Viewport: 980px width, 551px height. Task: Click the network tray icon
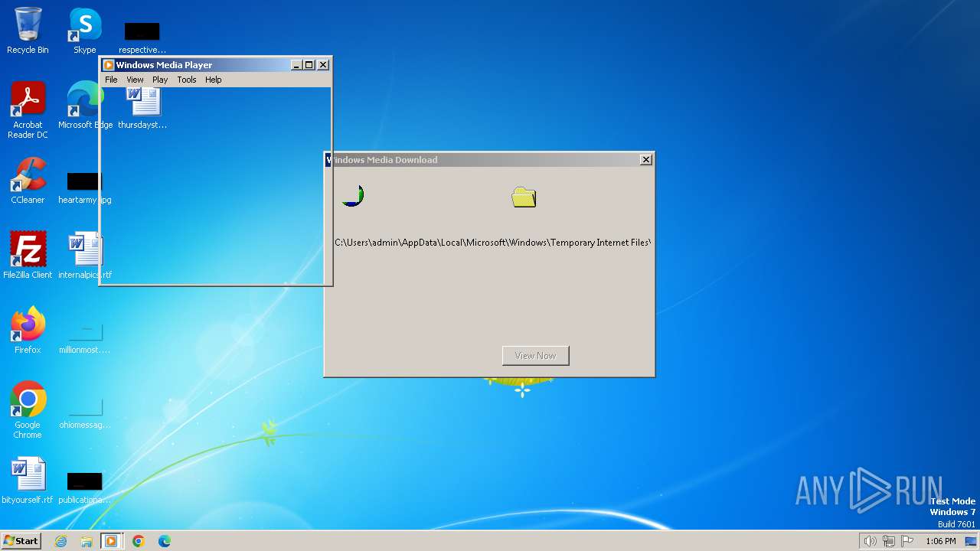[889, 541]
